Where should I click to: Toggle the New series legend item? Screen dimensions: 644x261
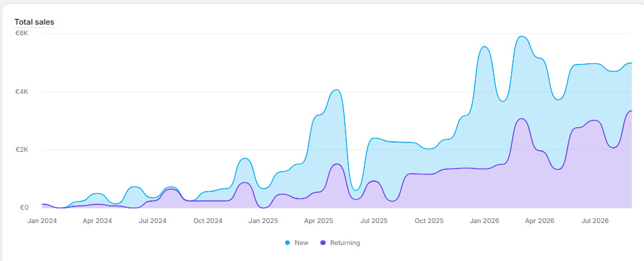point(297,243)
